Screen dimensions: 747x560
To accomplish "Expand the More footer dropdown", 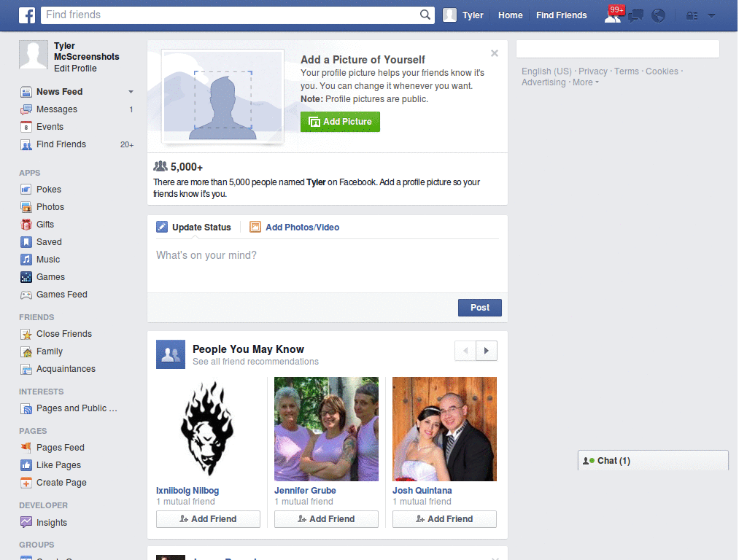I will click(586, 82).
